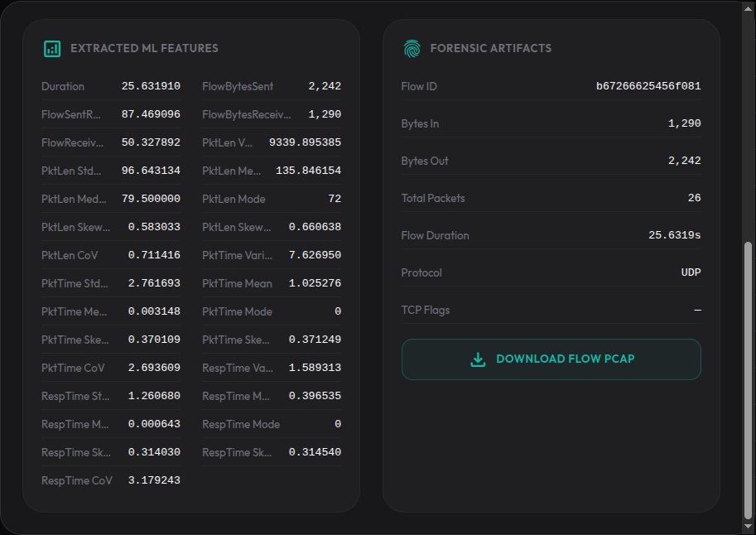Click the scrollbar up arrow
This screenshot has height=535, width=756.
(x=748, y=8)
